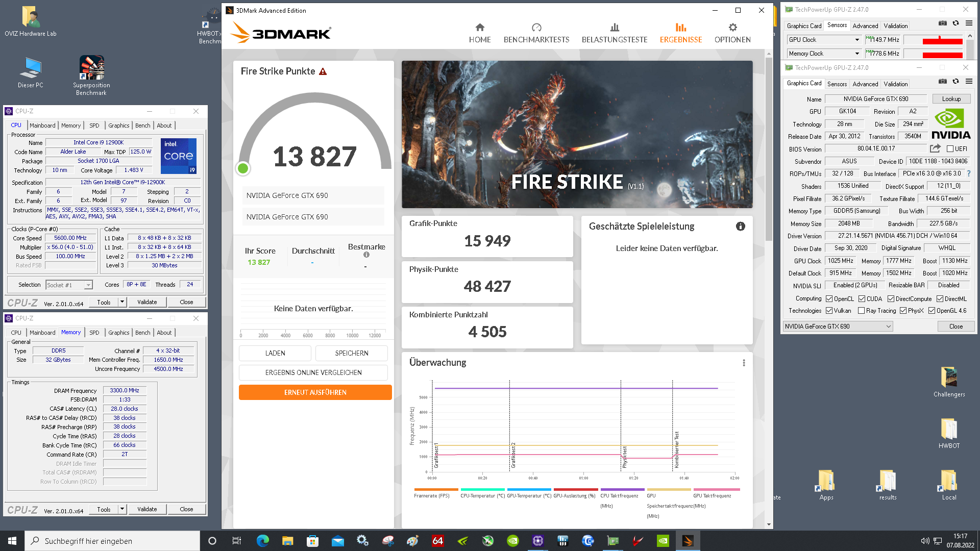The height and width of the screenshot is (551, 980).
Task: Click the orange ERNEUT AUSFÜHREN button
Action: point(315,392)
